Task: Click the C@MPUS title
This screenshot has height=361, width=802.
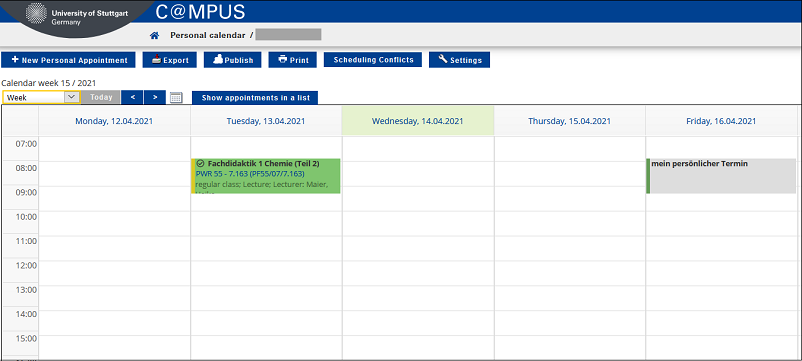Action: [x=200, y=11]
